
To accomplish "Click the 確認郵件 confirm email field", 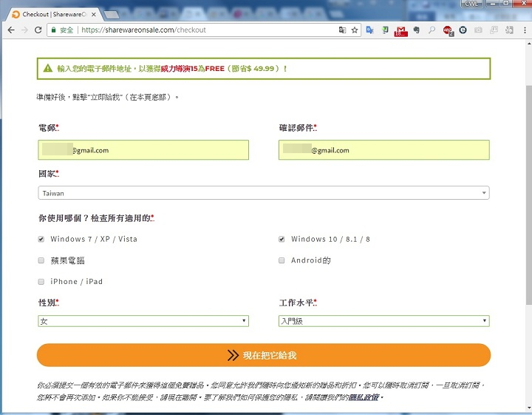I will click(383, 150).
